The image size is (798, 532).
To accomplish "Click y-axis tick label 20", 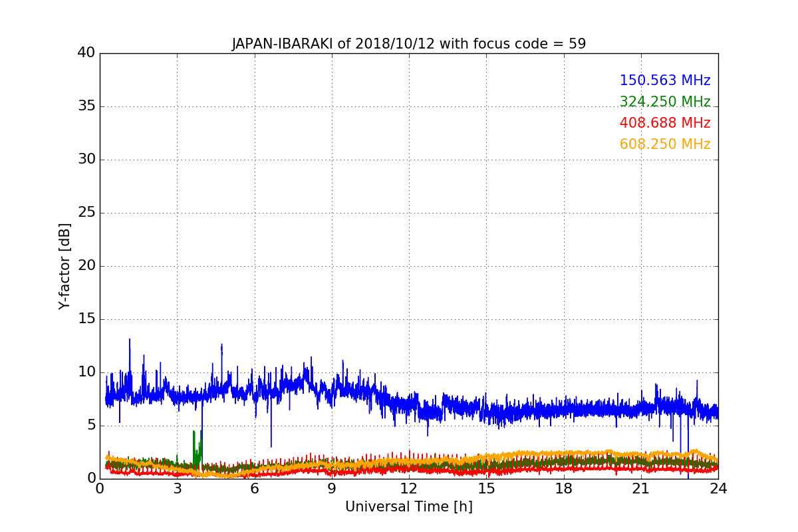I will click(86, 266).
